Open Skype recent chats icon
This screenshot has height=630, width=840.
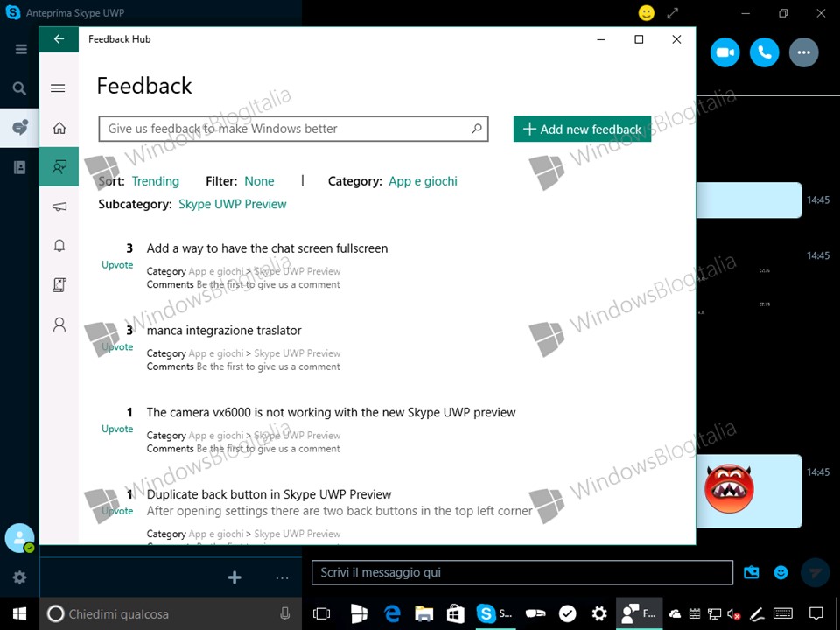19,128
